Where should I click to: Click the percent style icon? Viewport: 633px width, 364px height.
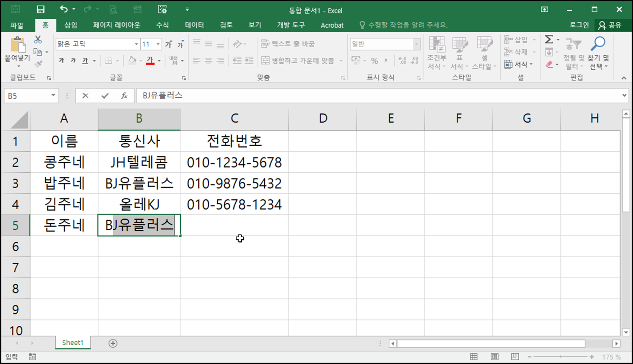tap(374, 61)
